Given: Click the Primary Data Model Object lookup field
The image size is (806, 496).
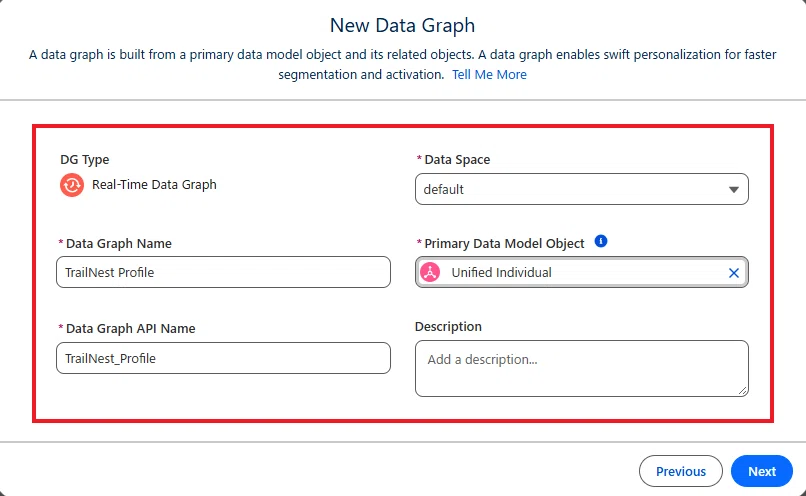Looking at the screenshot, I should [x=581, y=272].
